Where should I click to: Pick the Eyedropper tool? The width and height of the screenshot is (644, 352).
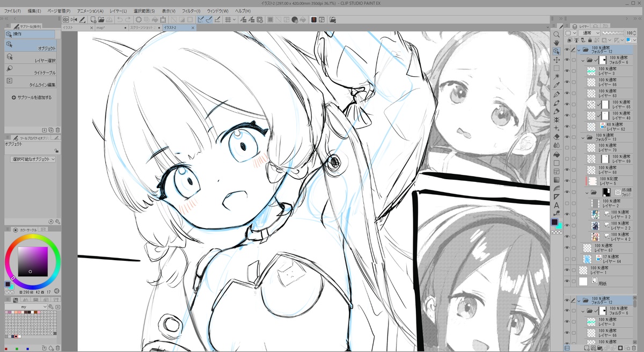pos(557,85)
